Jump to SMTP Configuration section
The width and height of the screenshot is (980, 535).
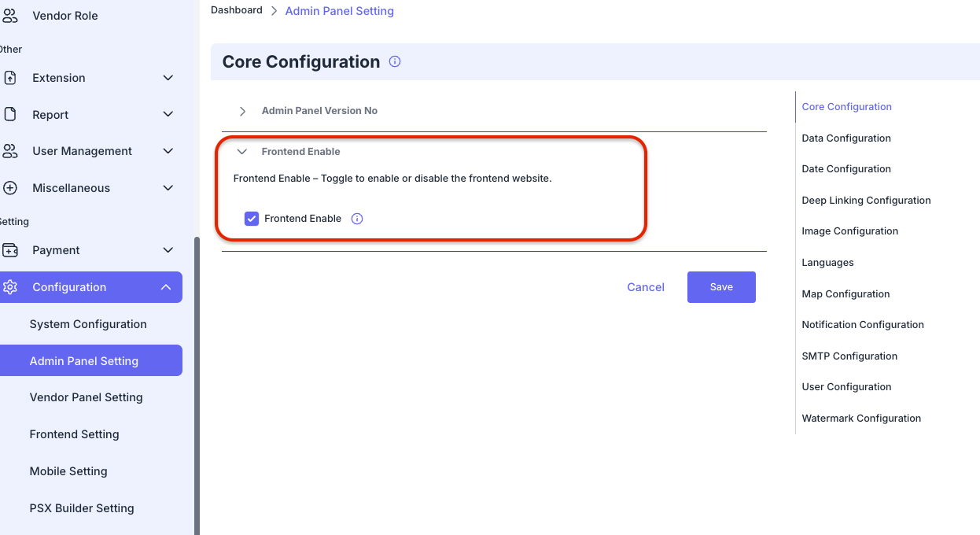pyautogui.click(x=849, y=356)
